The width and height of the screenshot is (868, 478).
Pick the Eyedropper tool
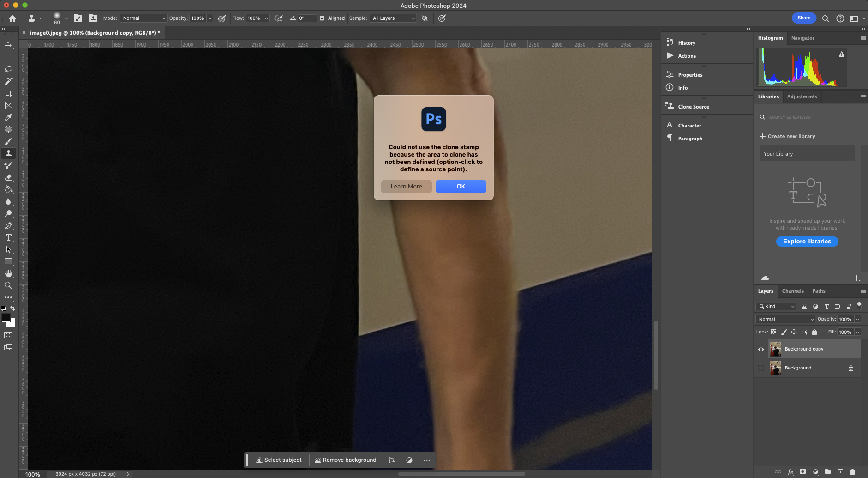[8, 117]
